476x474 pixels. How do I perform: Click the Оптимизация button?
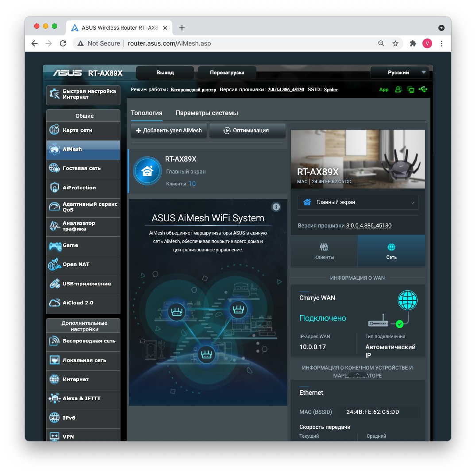point(247,131)
